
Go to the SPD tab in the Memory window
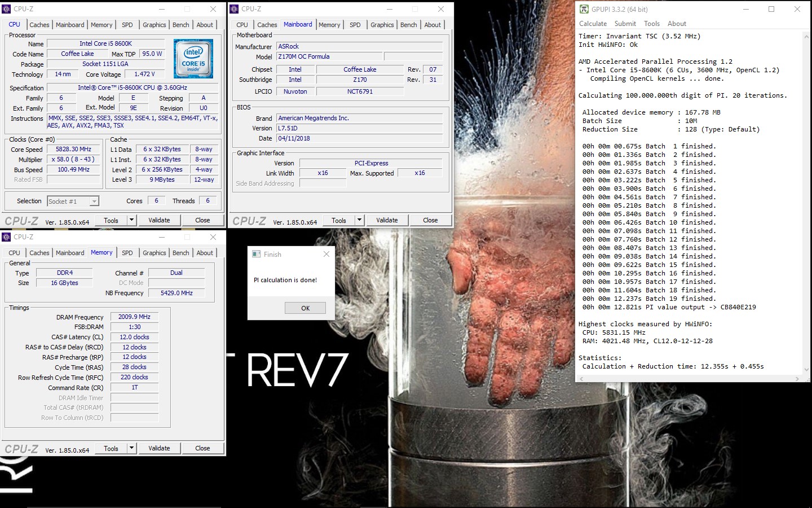coord(127,253)
